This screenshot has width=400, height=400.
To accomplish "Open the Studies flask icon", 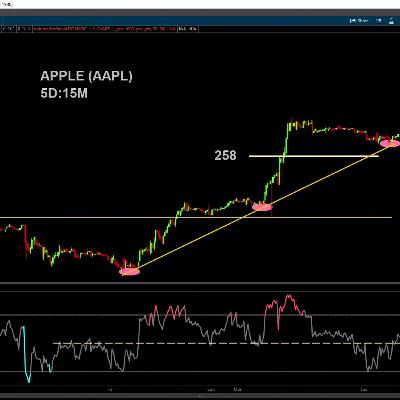I will pos(391,21).
